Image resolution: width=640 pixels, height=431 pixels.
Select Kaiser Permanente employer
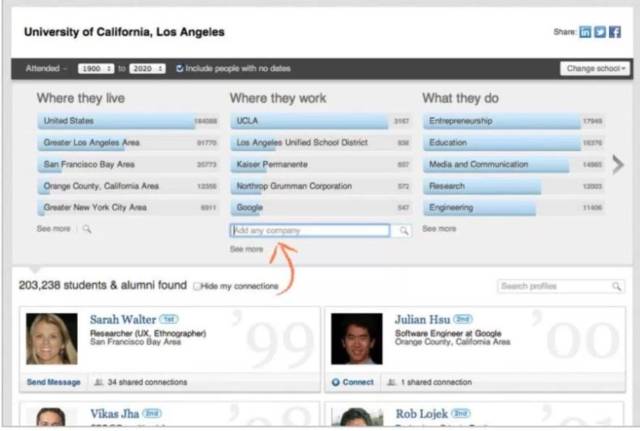tap(320, 164)
